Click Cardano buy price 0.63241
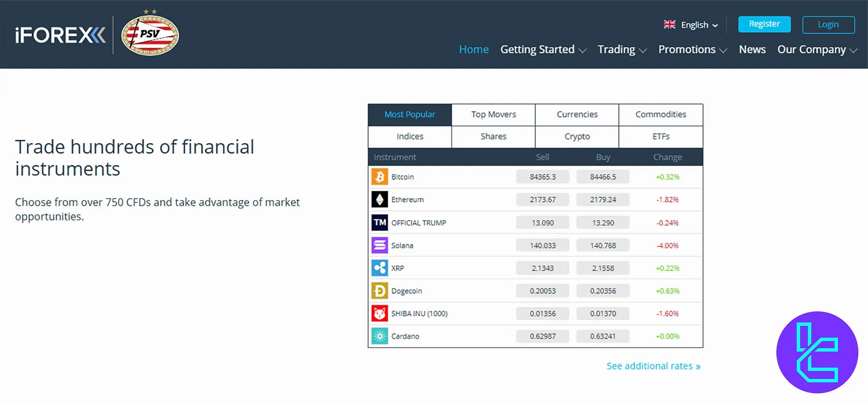Screen dimensions: 868x403 pyautogui.click(x=603, y=336)
